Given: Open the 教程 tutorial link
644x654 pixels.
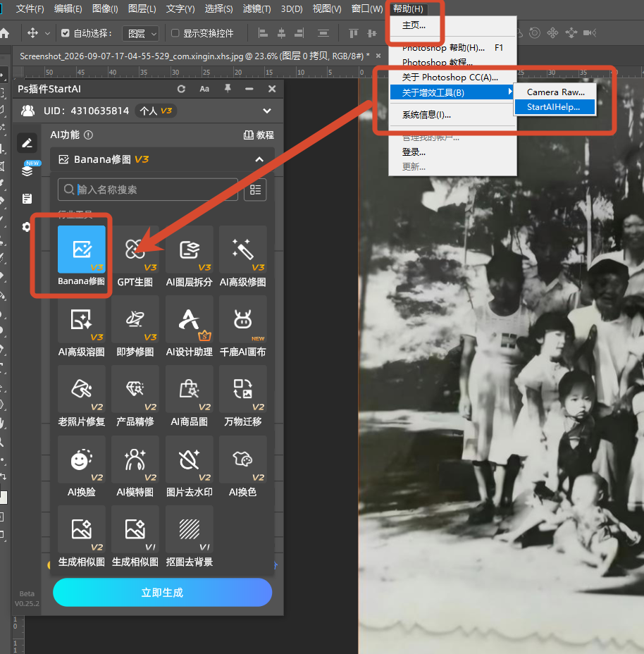Looking at the screenshot, I should click(259, 135).
